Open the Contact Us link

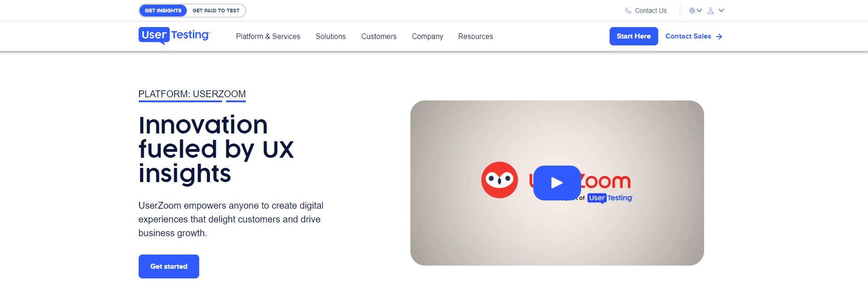tap(650, 11)
